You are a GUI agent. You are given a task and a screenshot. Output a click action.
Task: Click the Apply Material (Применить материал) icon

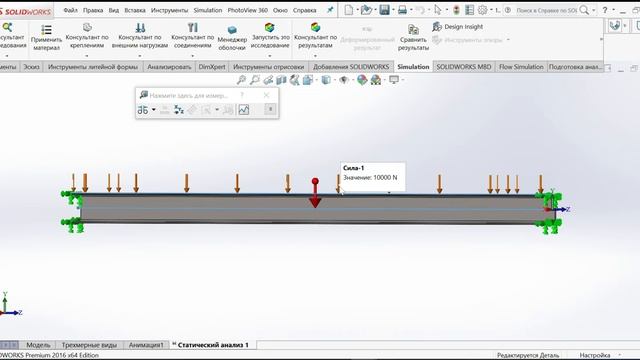[46, 29]
